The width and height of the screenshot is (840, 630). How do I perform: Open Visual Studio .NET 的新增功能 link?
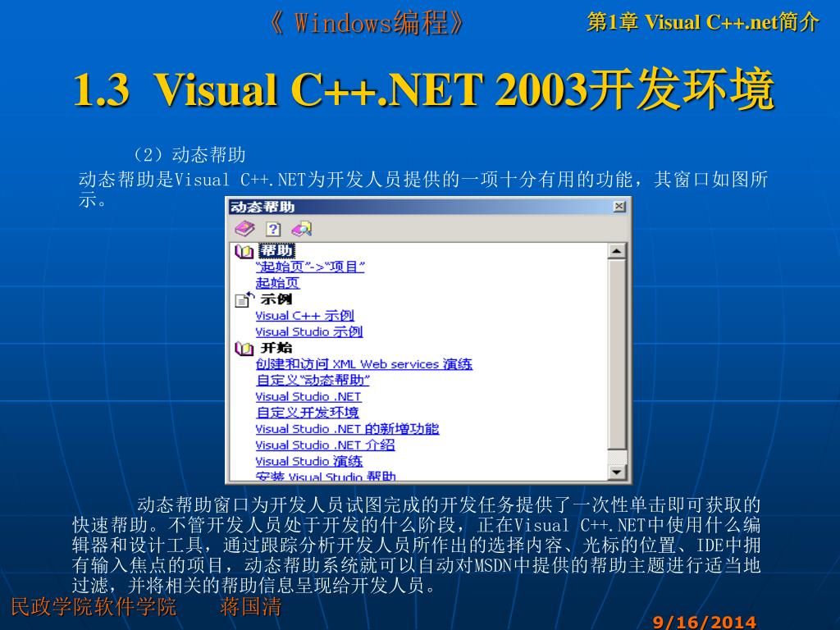click(x=347, y=429)
